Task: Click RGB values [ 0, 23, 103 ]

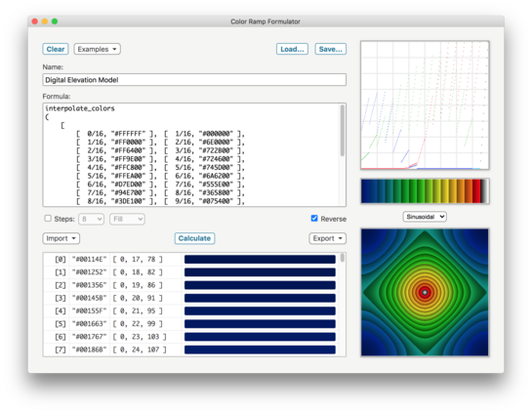Action: (x=140, y=337)
